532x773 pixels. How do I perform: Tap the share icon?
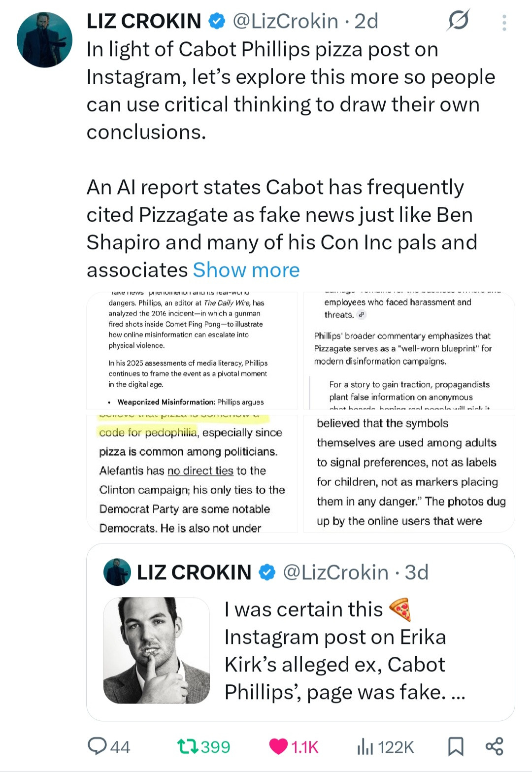[x=494, y=746]
